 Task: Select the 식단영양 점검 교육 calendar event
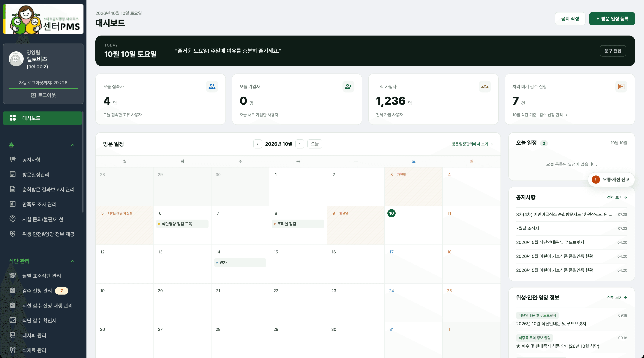182,224
